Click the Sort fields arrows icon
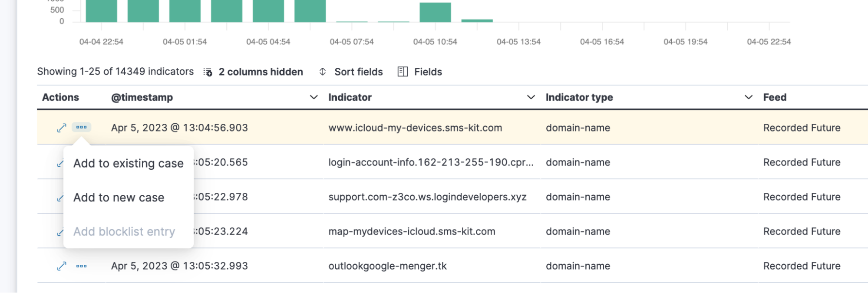The height and width of the screenshot is (293, 868). pos(323,72)
